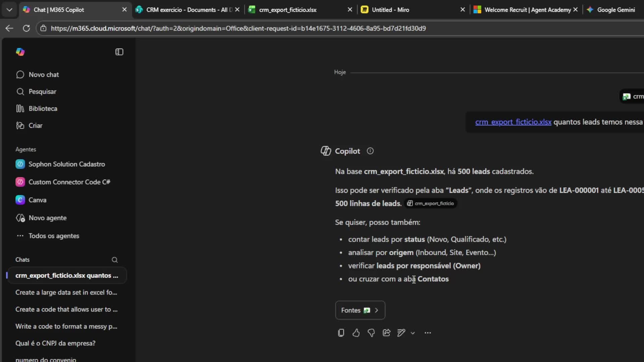This screenshot has height=362, width=644.
Task: Open Sophon Solution Cadastro agent
Action: click(66, 164)
